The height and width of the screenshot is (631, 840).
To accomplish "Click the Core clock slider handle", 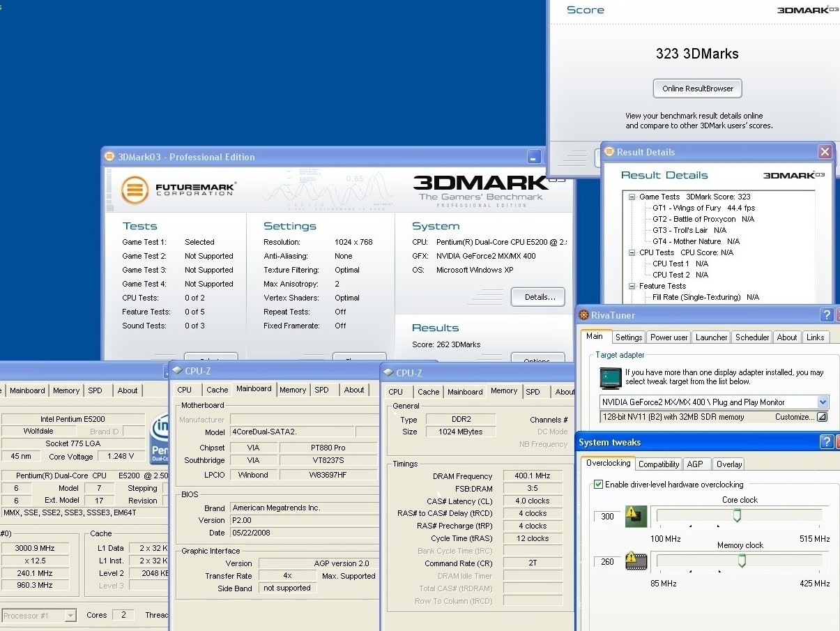I will 736,516.
